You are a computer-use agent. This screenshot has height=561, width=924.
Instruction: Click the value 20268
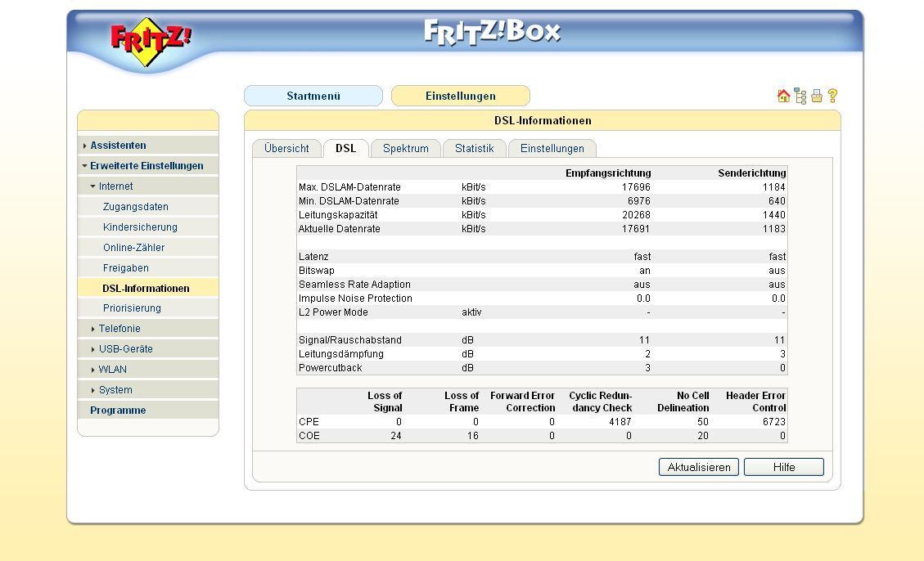[636, 215]
